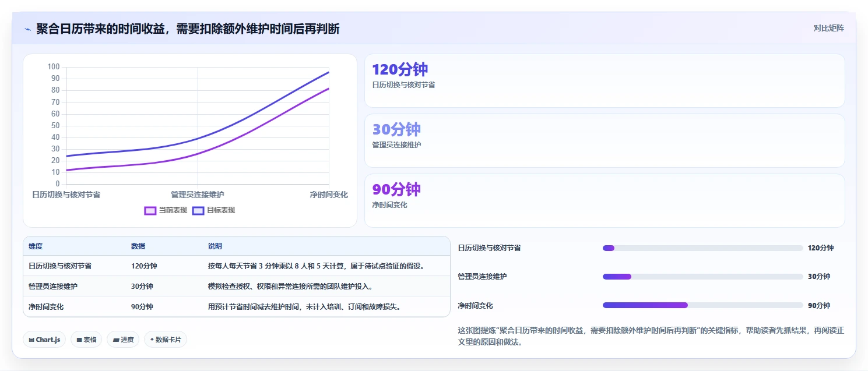Image resolution: width=868 pixels, height=371 pixels.
Task: Click the 120分钟 value in the table
Action: 144,266
